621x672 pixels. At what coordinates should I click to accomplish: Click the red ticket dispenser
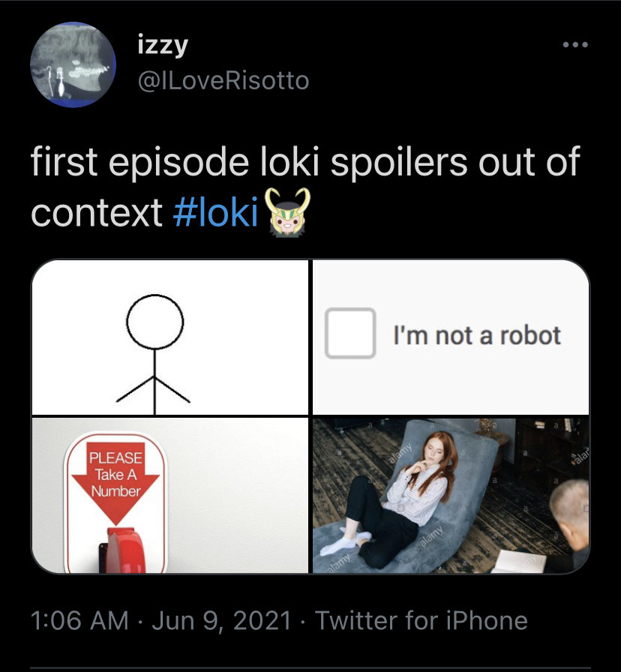122,550
